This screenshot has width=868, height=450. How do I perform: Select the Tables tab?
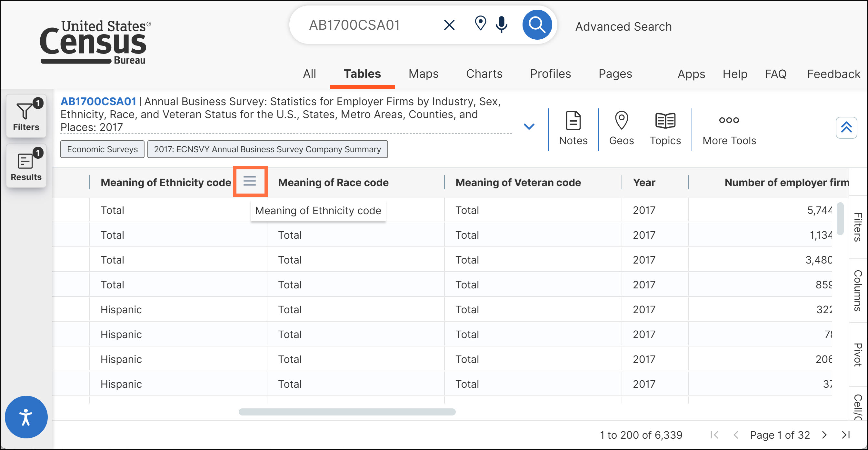[362, 74]
